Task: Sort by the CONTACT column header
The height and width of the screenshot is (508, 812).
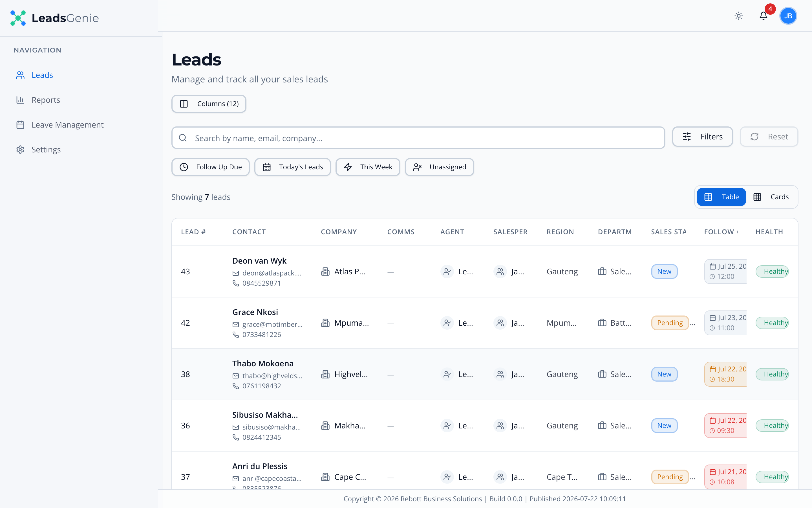Action: (x=249, y=232)
